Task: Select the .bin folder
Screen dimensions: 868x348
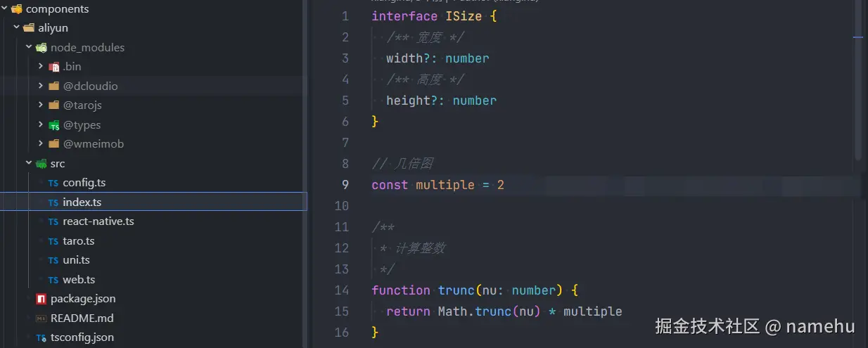Action: (153, 66)
